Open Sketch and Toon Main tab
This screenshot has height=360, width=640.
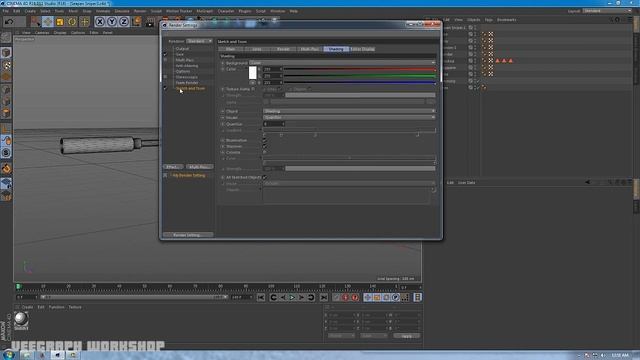click(x=231, y=49)
